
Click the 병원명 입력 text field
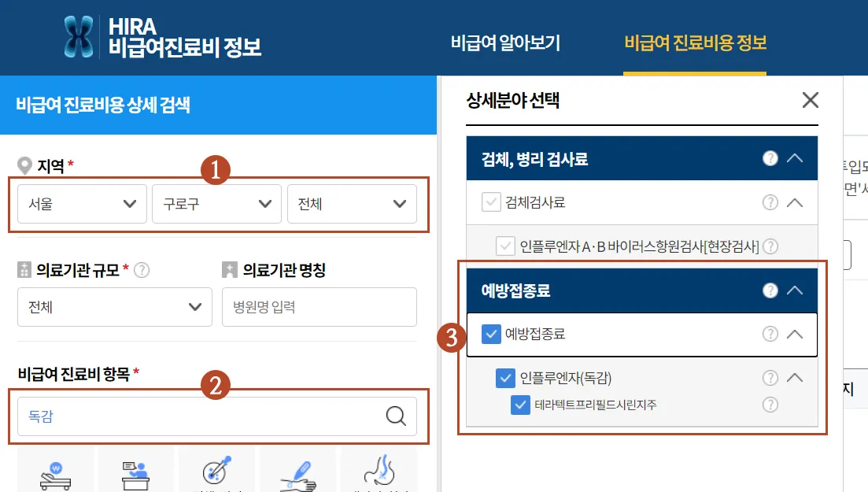[319, 307]
